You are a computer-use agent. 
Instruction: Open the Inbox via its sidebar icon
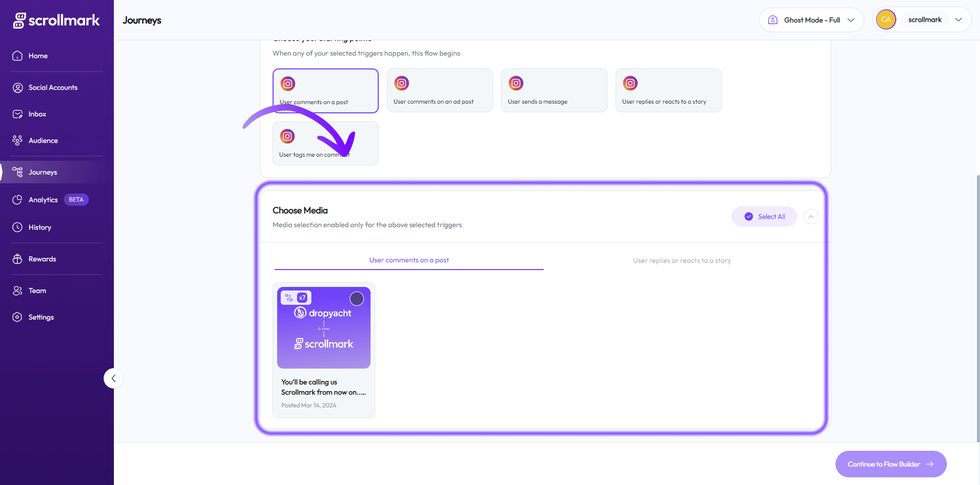click(18, 114)
